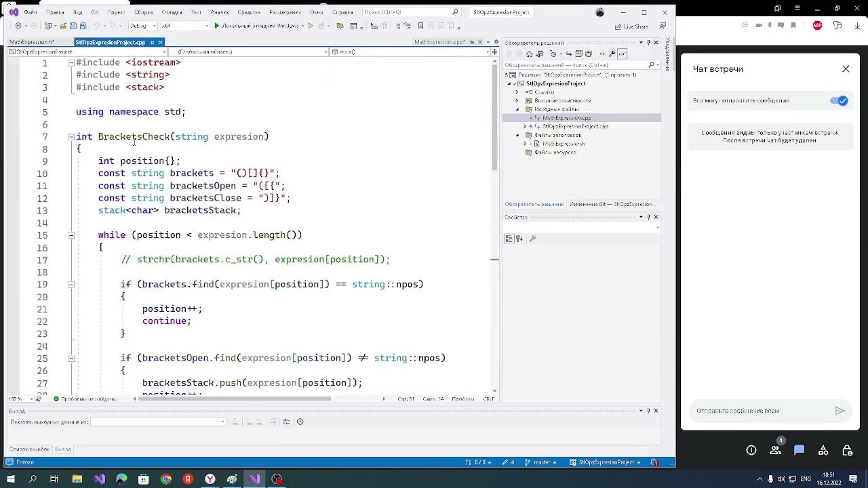Open Live Share
The width and height of the screenshot is (868, 488).
631,26
